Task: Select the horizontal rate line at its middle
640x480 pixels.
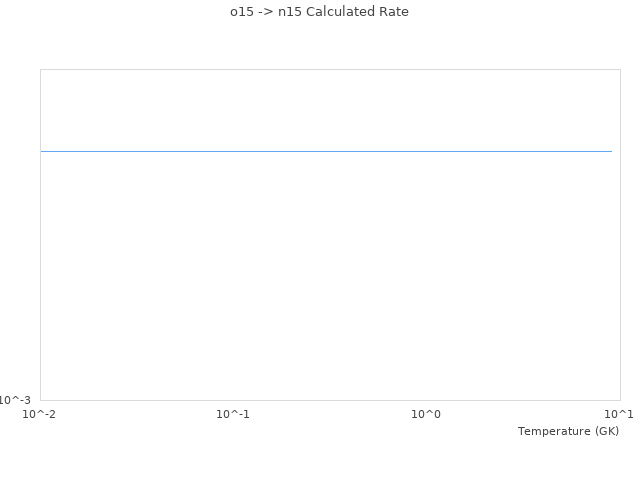Action: pos(326,151)
